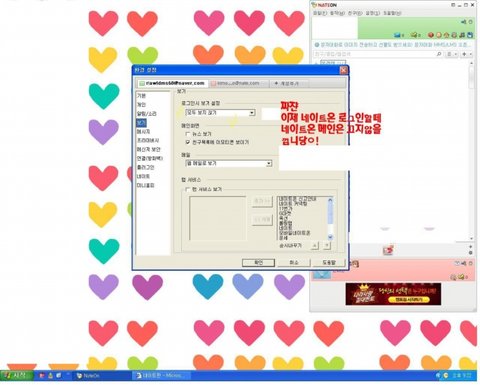Click the search magnifier in the friend search box

(439, 54)
